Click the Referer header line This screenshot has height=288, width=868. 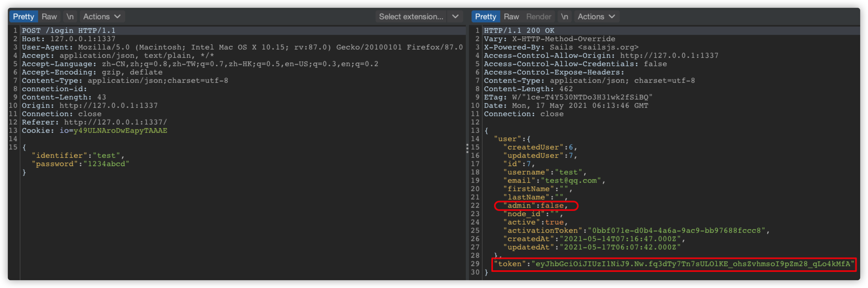tap(94, 122)
